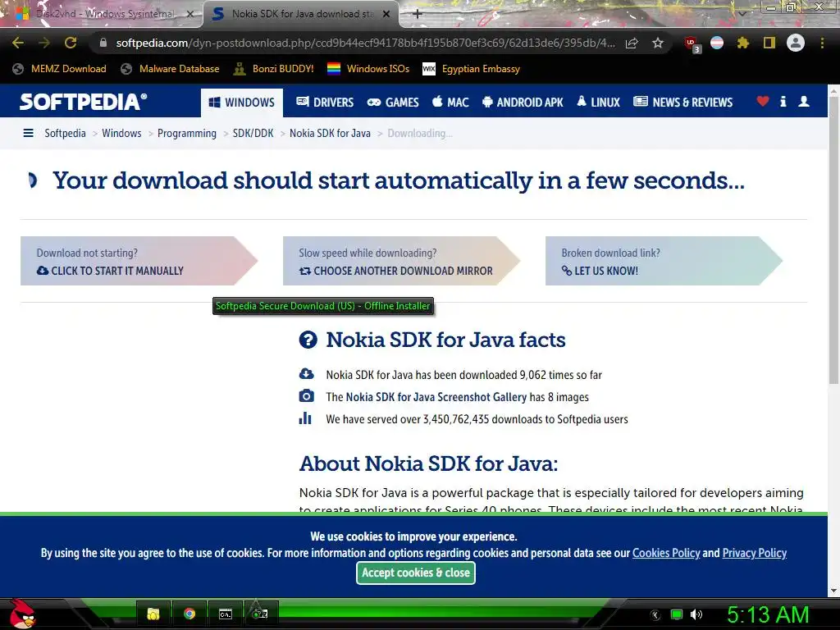Click to start the download manually
The image size is (840, 630).
[139, 261]
